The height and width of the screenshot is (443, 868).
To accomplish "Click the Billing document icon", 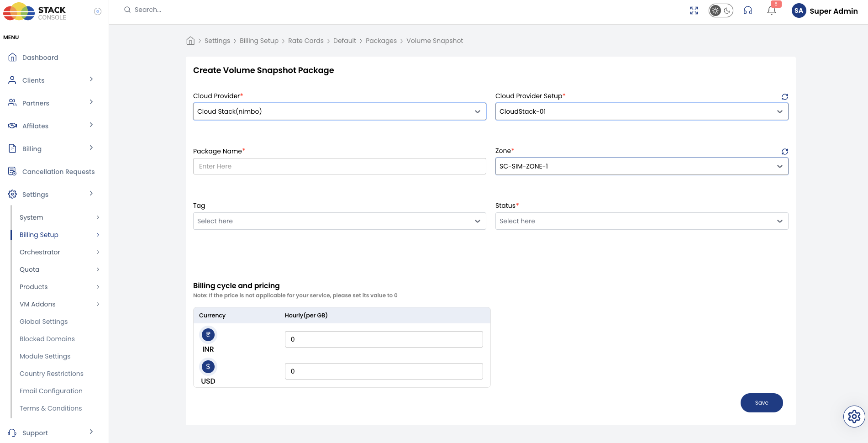I will (x=12, y=148).
